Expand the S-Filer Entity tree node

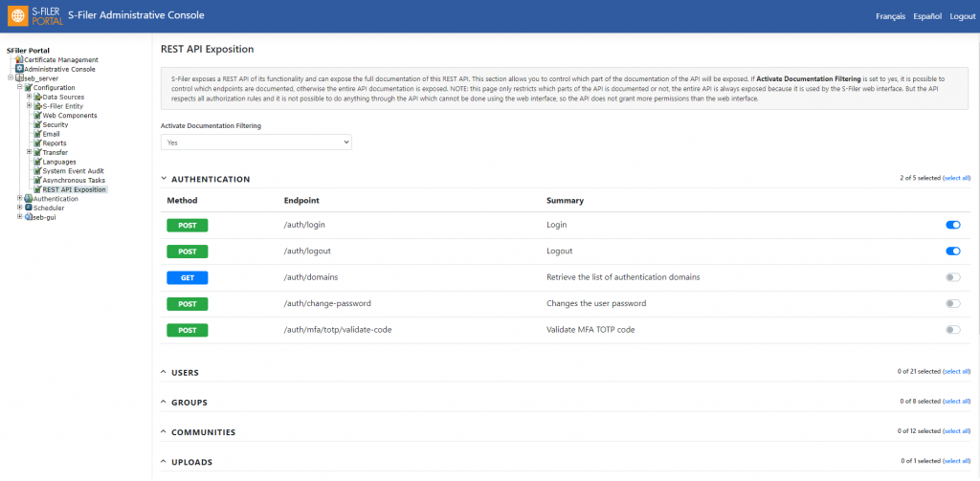pyautogui.click(x=29, y=106)
